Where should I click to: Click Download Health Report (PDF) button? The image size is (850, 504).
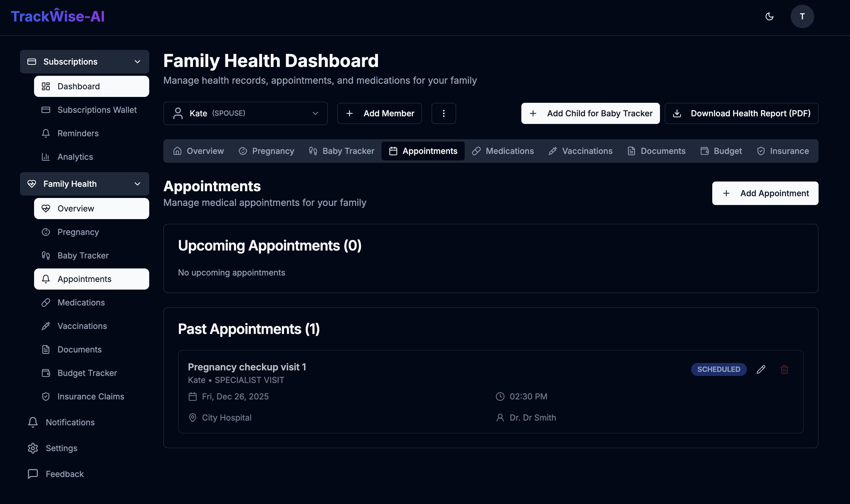click(x=741, y=113)
